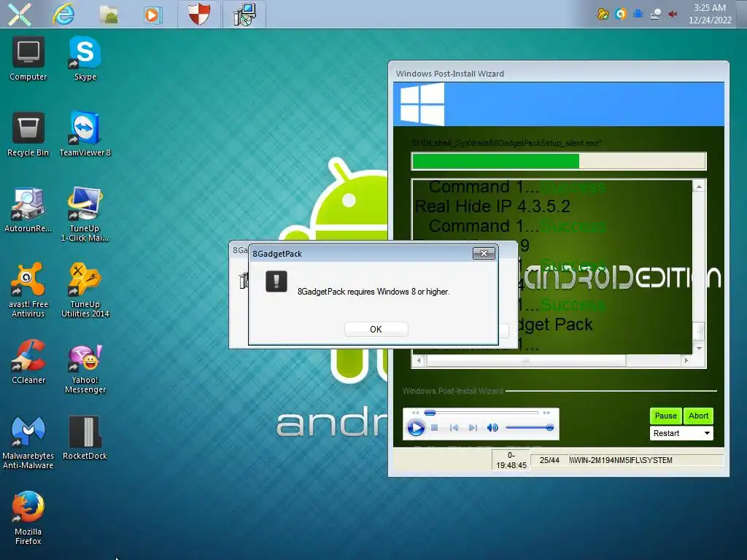The width and height of the screenshot is (747, 560).
Task: Open TuneUp Utilities 2014 shortcut
Action: click(85, 290)
